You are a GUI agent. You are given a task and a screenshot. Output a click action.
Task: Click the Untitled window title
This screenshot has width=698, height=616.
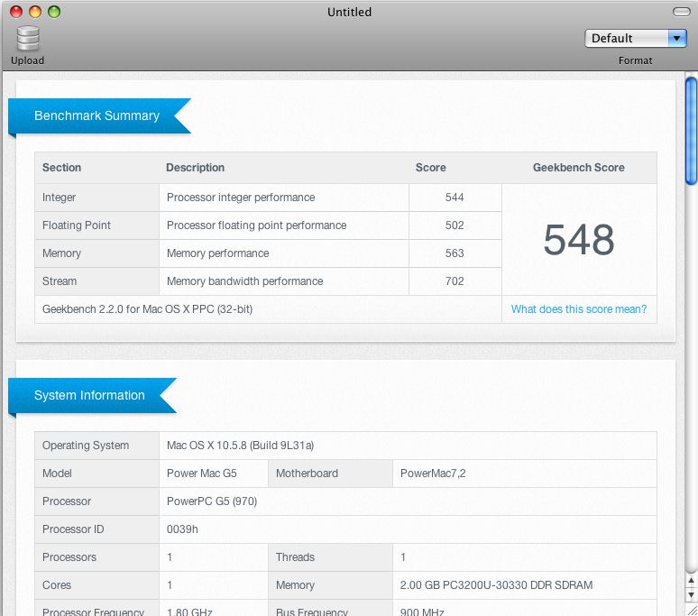point(349,12)
